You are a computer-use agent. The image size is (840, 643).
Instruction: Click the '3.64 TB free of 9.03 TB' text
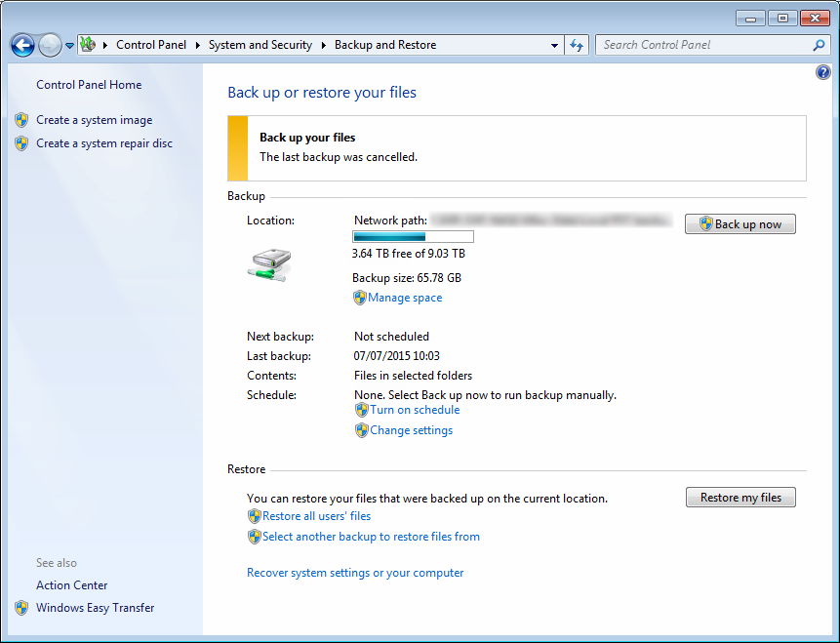click(x=409, y=254)
